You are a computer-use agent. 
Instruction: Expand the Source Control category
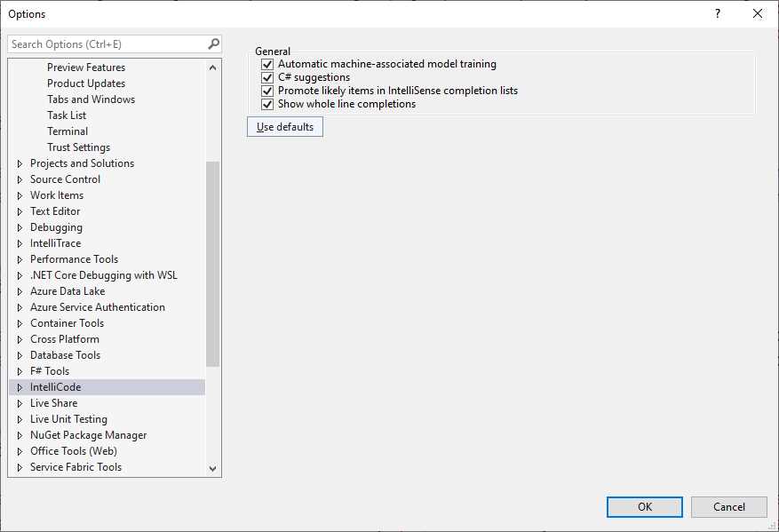(x=20, y=179)
